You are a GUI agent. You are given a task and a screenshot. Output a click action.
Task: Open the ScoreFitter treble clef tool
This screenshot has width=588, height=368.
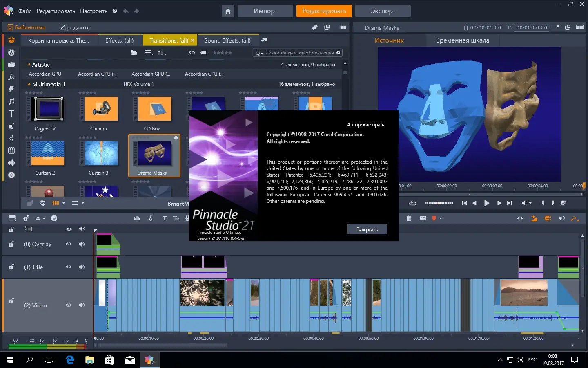coord(151,218)
